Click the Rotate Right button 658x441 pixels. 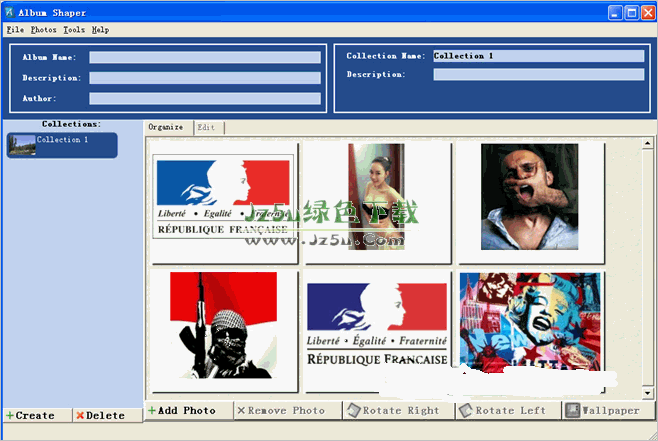point(399,410)
